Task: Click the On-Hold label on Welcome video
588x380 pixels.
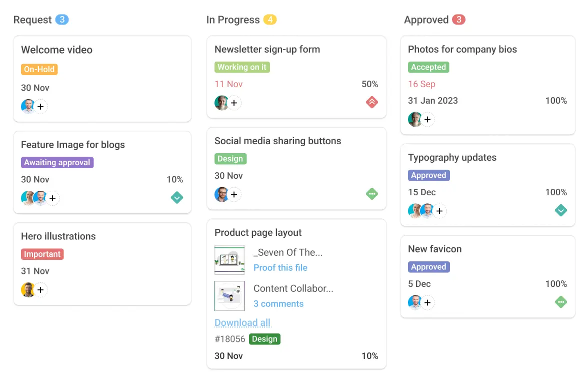Action: [x=39, y=69]
